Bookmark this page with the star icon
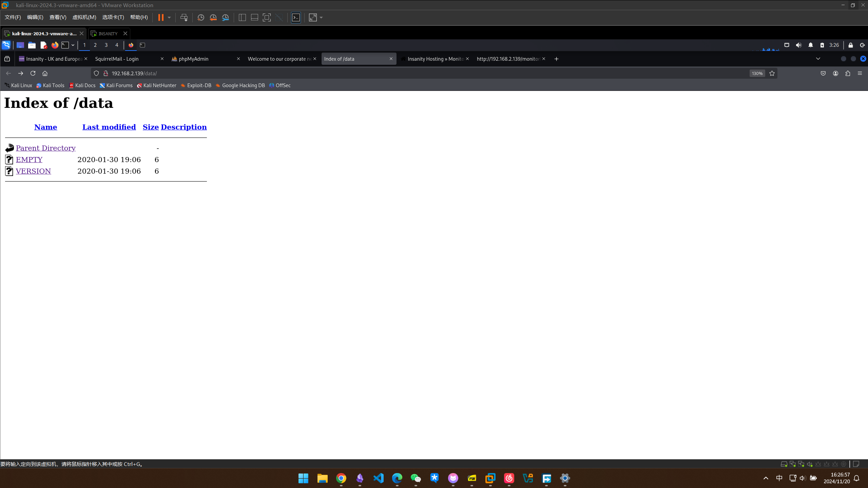 click(772, 73)
